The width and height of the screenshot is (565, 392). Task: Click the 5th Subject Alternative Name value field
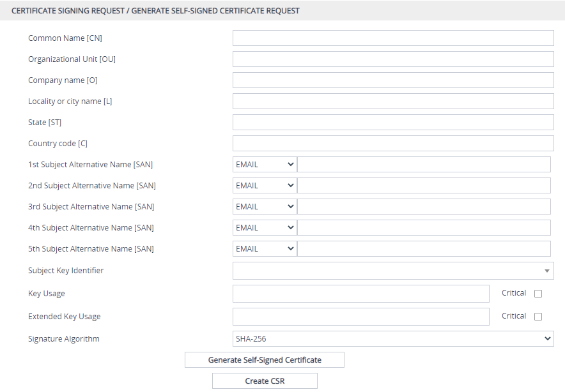point(424,249)
